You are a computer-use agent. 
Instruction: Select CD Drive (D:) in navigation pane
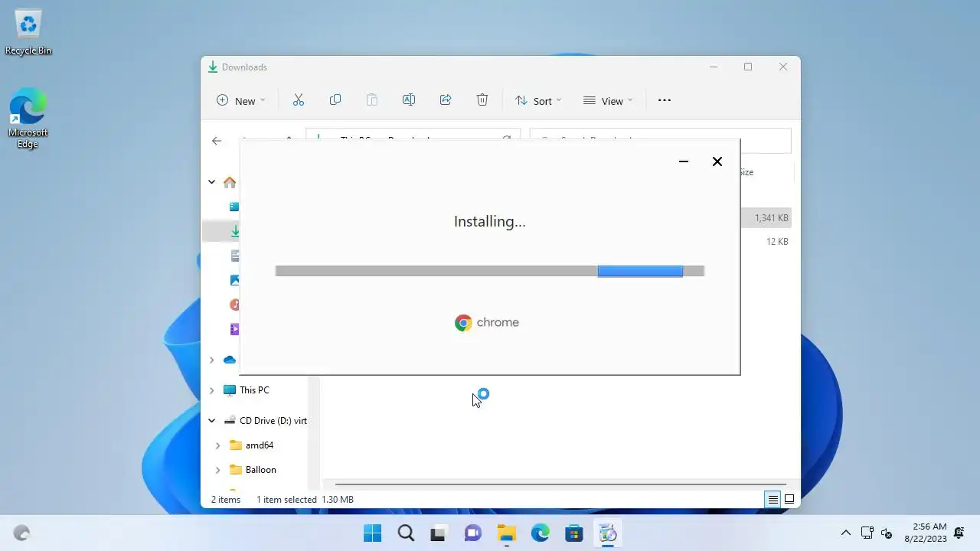point(265,421)
